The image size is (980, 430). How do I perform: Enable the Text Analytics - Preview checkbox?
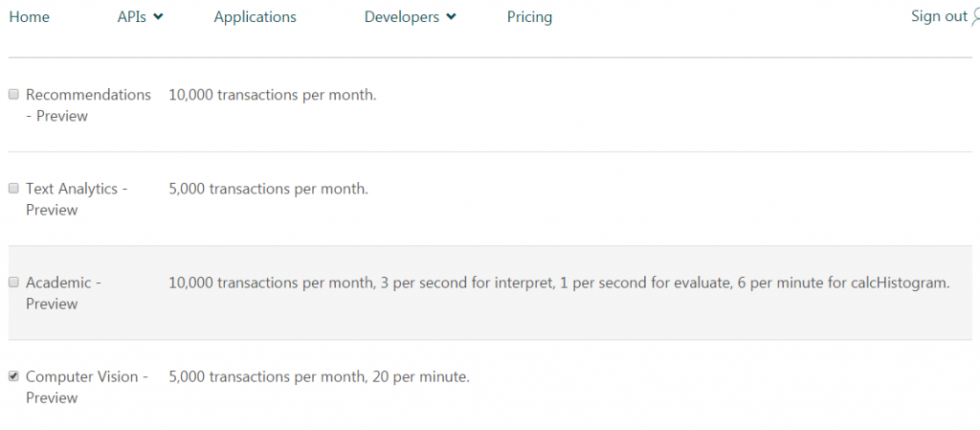coord(13,188)
